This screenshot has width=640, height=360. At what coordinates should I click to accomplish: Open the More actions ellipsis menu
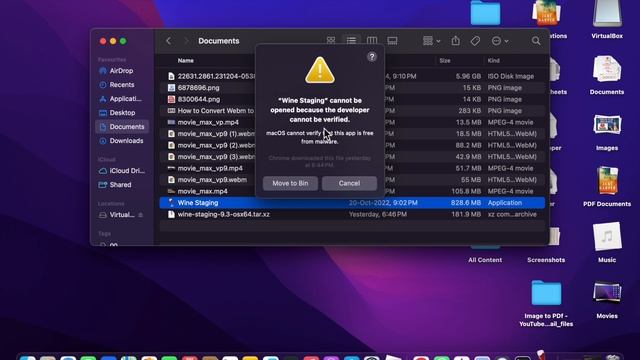(x=500, y=41)
